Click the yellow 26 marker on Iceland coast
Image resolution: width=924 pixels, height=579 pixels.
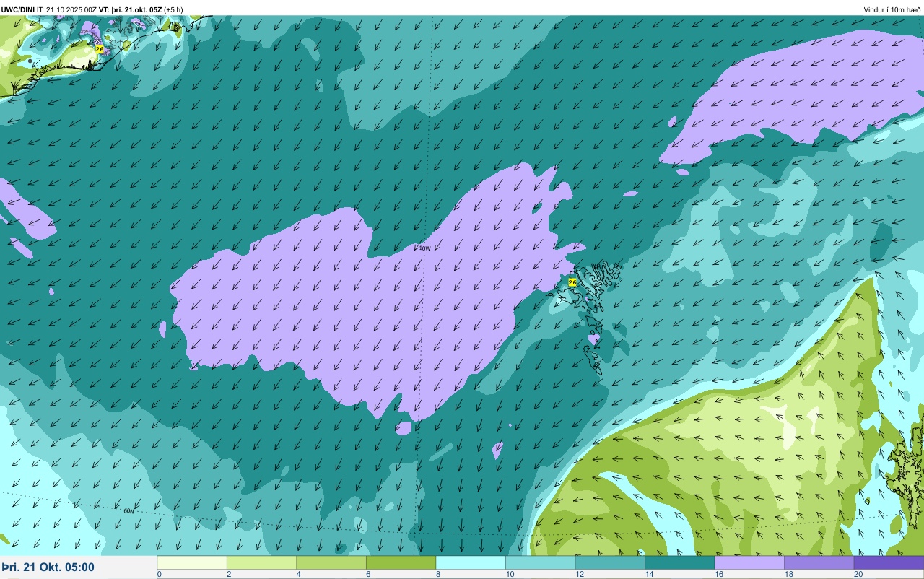pos(100,49)
